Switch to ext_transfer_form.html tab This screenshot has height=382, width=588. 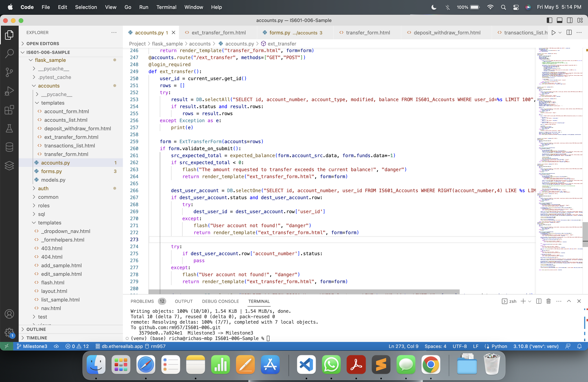click(218, 33)
